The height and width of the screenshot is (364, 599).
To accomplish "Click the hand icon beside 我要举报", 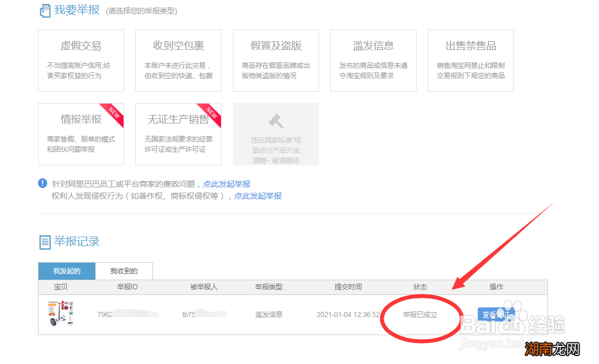I will (x=44, y=10).
